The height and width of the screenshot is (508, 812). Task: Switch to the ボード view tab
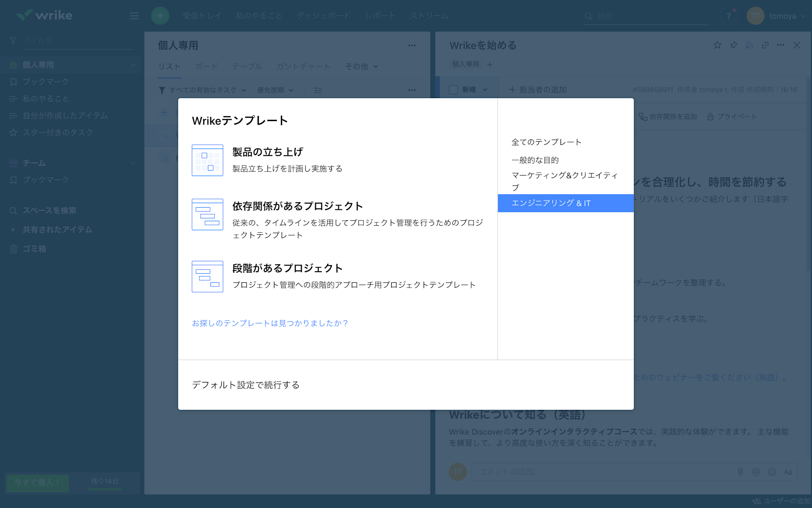(x=206, y=66)
